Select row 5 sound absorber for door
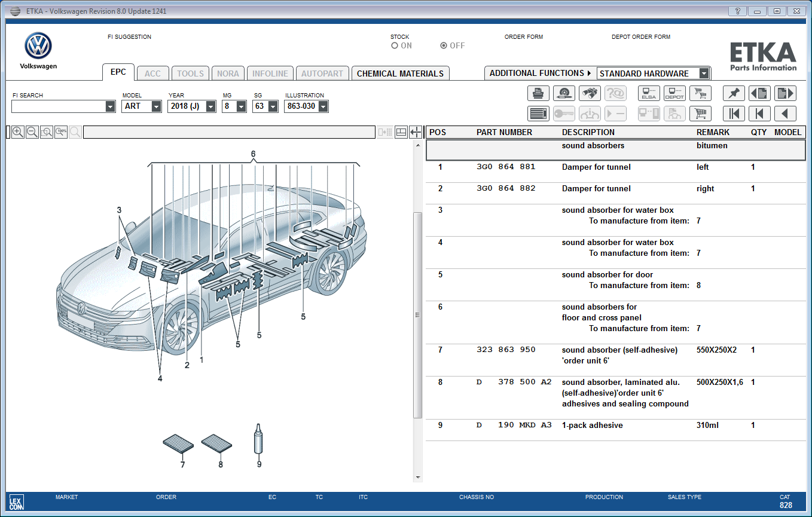 [x=616, y=285]
